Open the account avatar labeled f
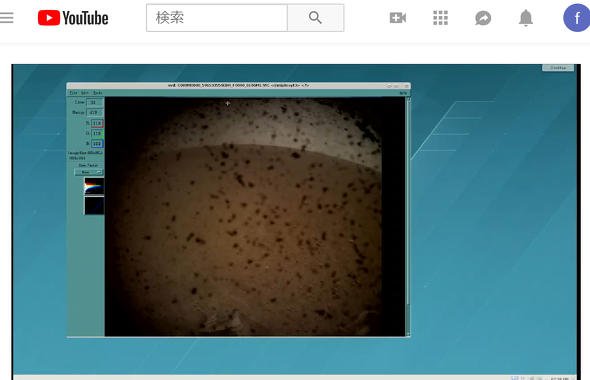Screen dimensions: 590x380 click(x=576, y=18)
